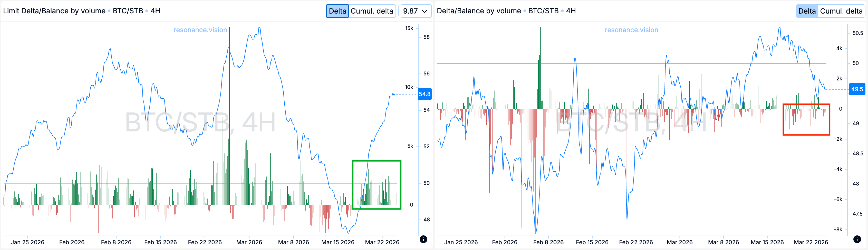
Task: Open the 9.87 value dropdown
Action: click(x=416, y=11)
